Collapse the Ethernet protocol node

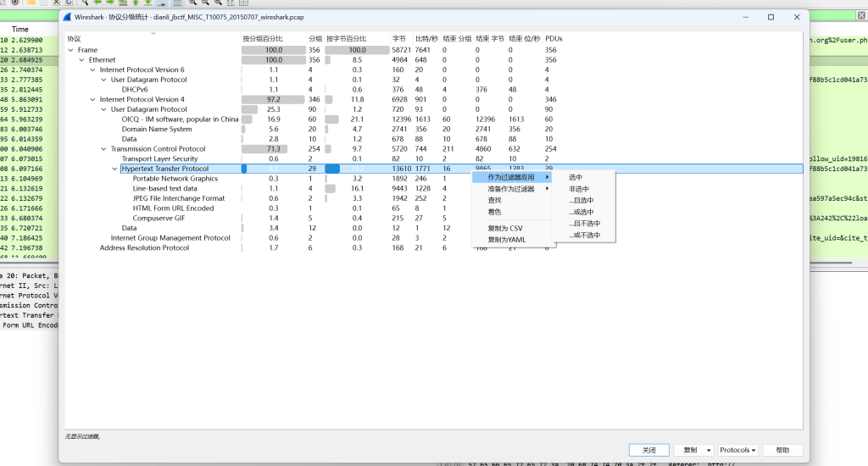point(81,60)
